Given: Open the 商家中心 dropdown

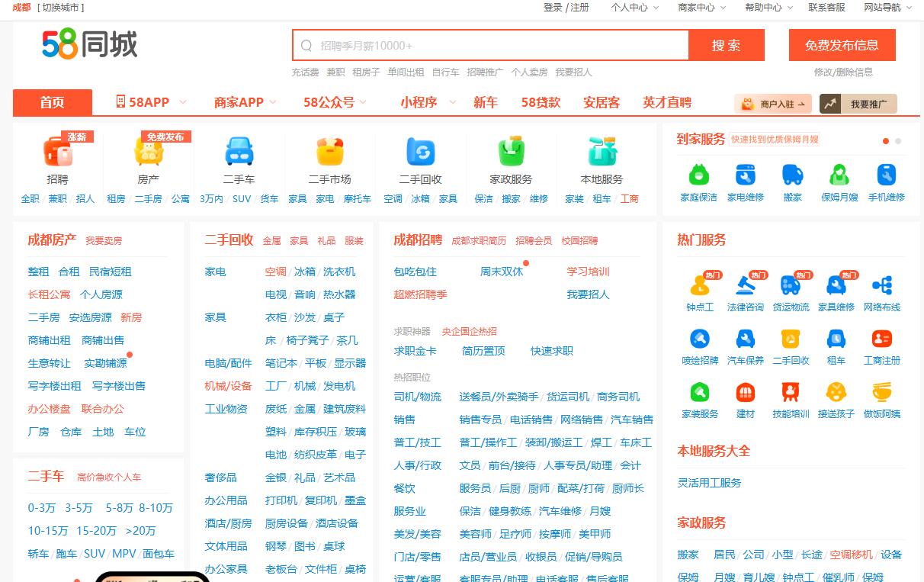Looking at the screenshot, I should [x=701, y=8].
